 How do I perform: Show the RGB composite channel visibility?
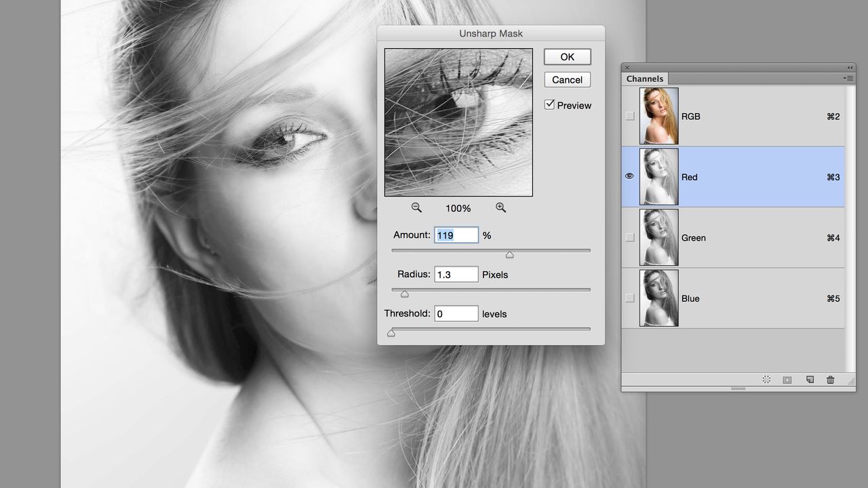click(x=630, y=116)
